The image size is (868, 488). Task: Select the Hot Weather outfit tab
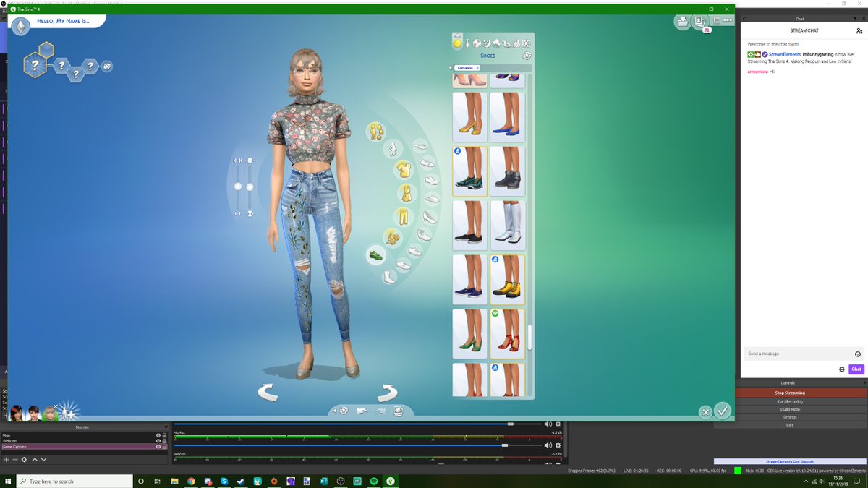click(x=516, y=43)
